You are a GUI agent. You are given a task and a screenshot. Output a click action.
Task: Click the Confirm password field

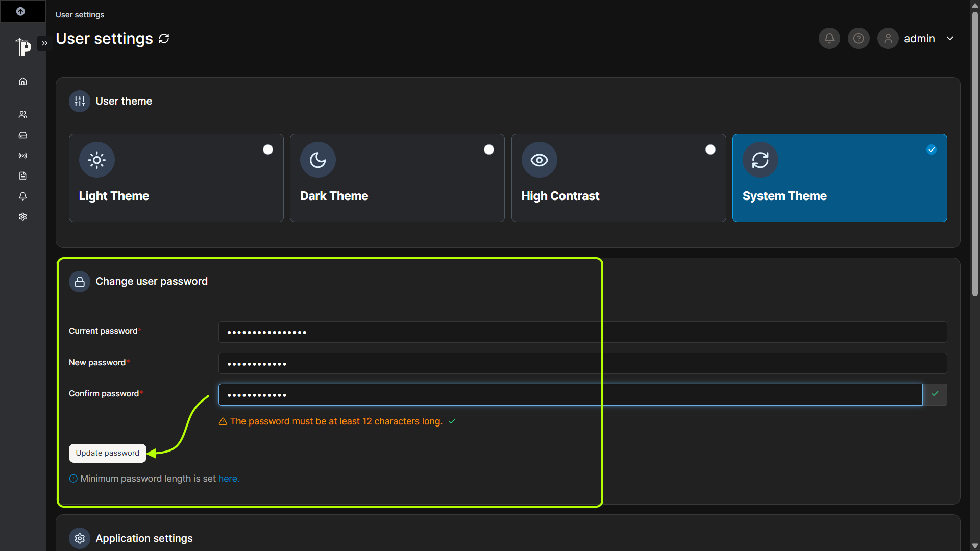click(x=570, y=394)
